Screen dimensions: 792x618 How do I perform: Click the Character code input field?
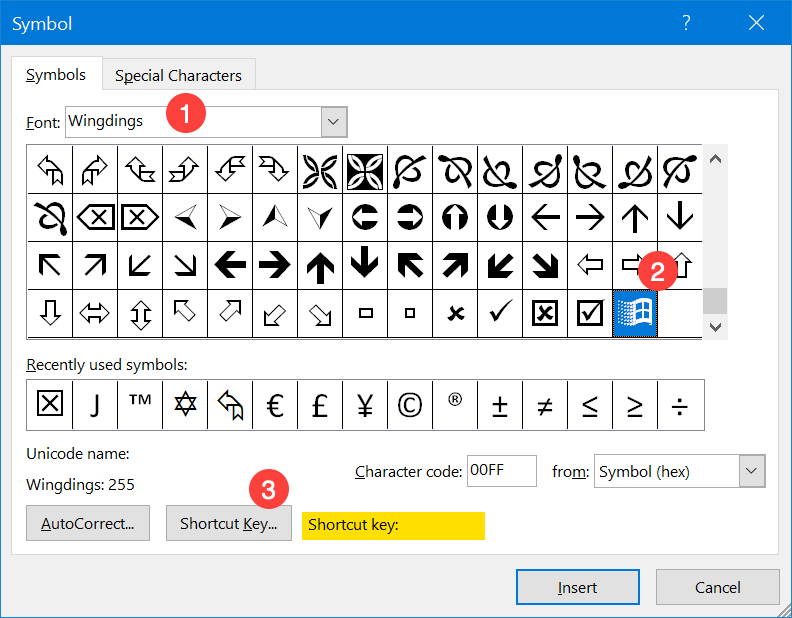click(501, 471)
